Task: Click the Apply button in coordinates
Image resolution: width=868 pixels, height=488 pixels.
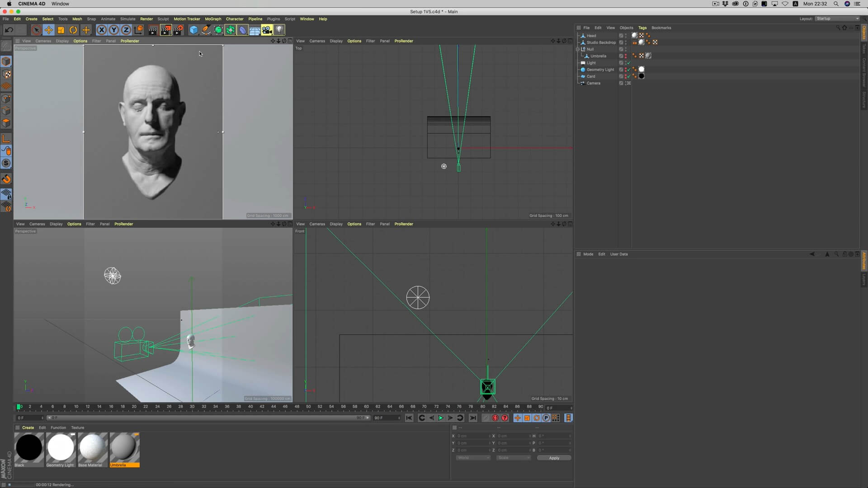Action: tap(554, 458)
